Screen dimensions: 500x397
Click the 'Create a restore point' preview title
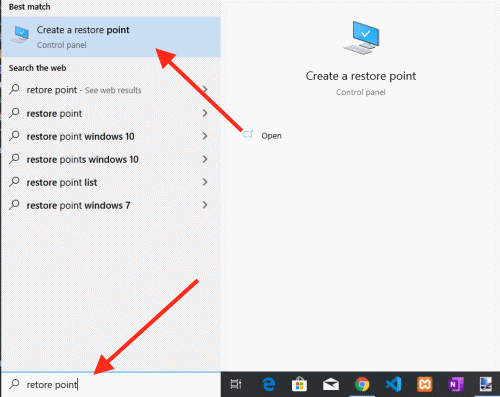(x=361, y=76)
